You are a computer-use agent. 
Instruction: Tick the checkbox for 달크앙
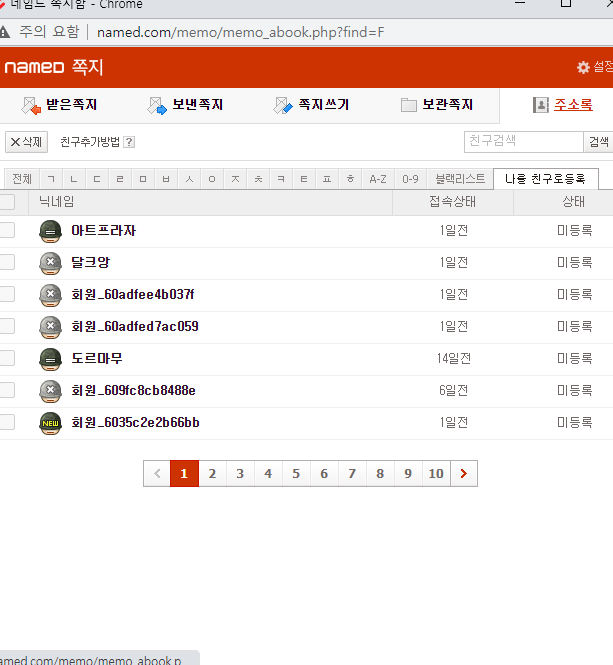click(x=7, y=262)
